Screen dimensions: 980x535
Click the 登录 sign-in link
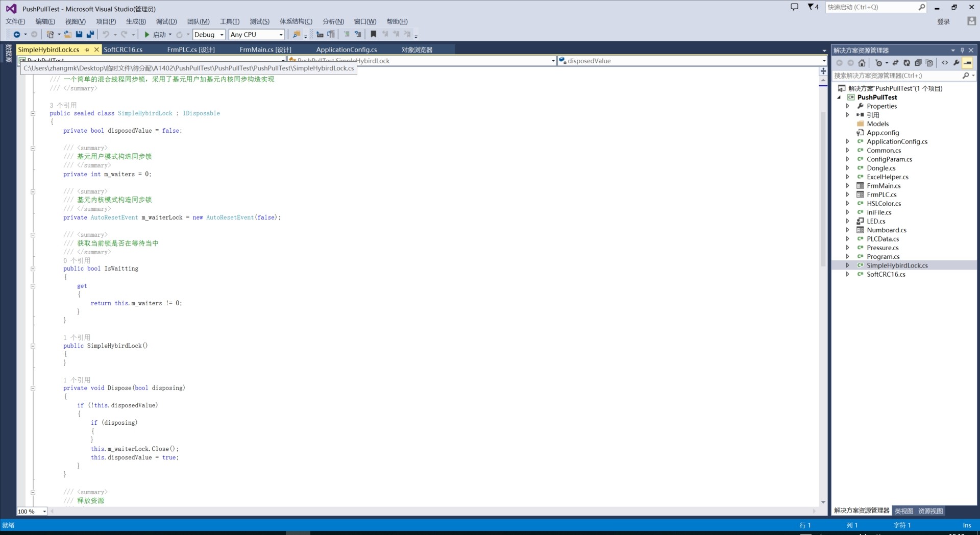point(943,21)
